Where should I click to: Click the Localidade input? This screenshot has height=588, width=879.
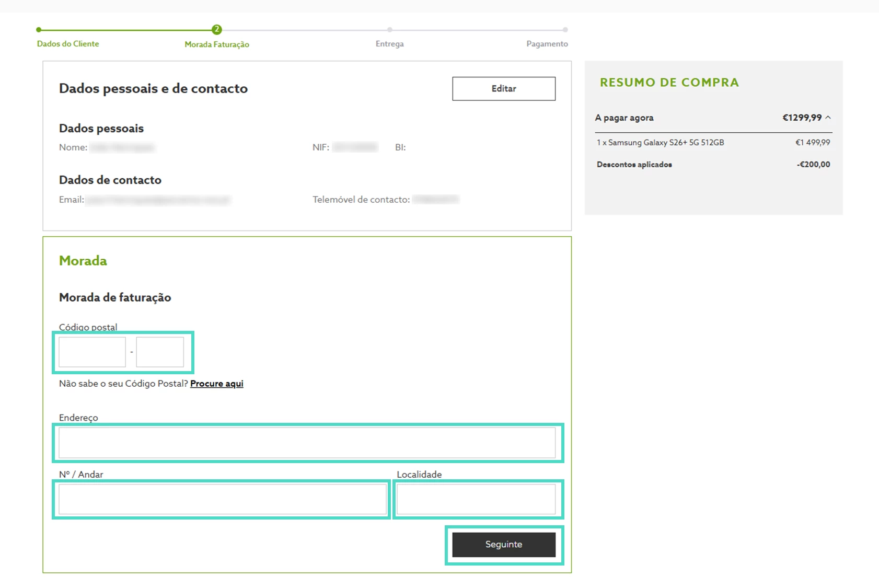[476, 499]
